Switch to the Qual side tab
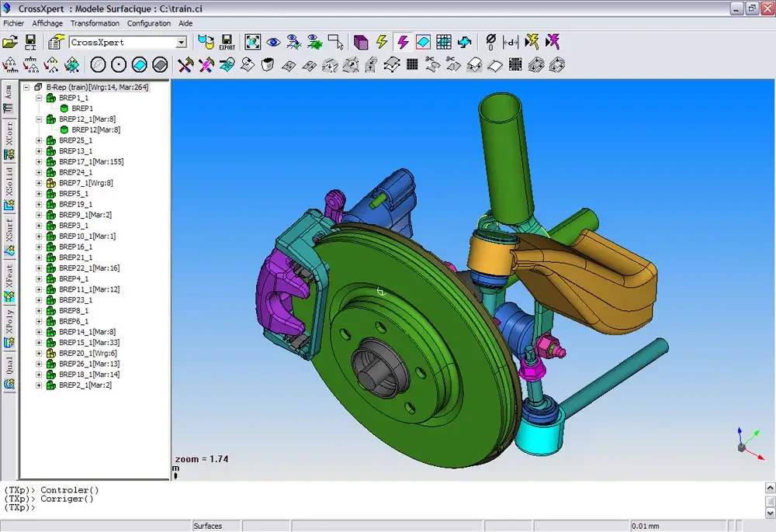 click(9, 371)
